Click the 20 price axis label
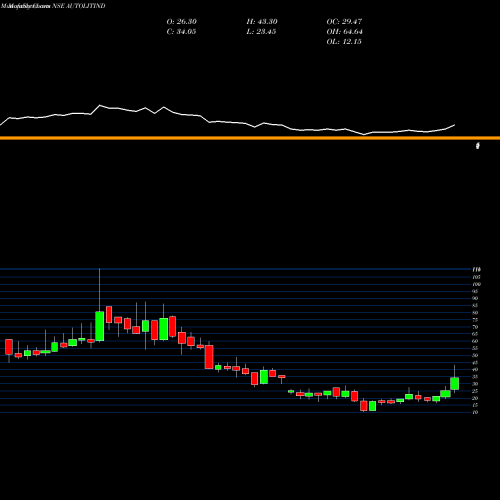The height and width of the screenshot is (500, 500). (x=475, y=398)
